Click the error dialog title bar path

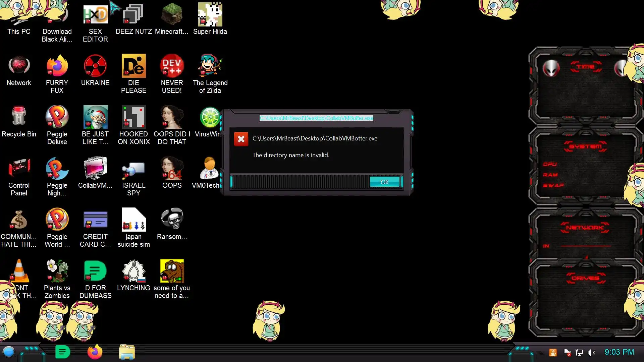316,118
